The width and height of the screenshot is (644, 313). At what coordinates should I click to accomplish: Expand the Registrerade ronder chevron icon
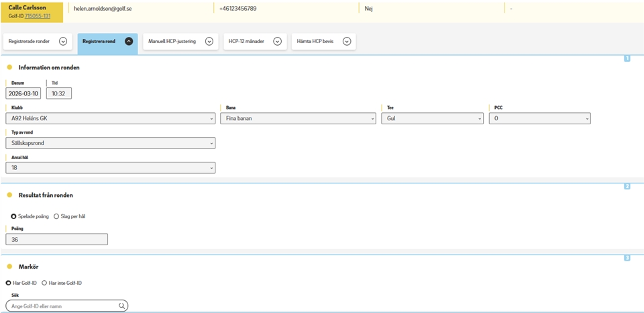point(63,41)
